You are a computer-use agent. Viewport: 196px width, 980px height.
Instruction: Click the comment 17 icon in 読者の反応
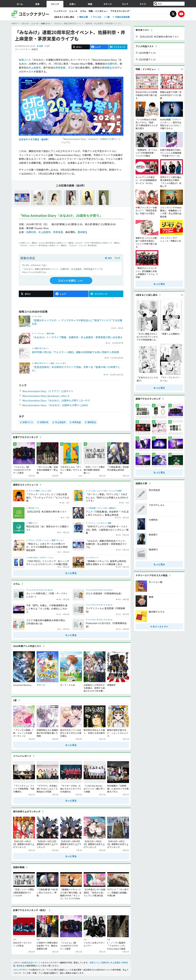[x=118, y=258]
